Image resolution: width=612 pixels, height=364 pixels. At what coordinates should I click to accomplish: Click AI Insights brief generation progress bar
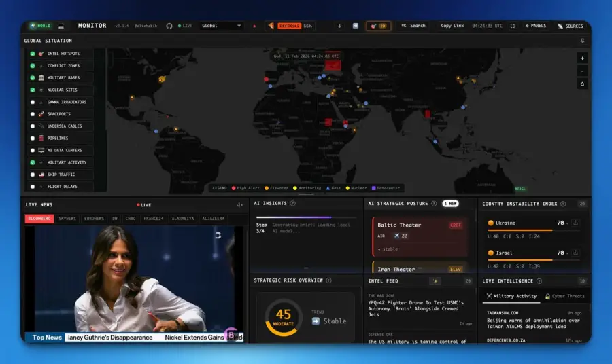[x=306, y=217]
